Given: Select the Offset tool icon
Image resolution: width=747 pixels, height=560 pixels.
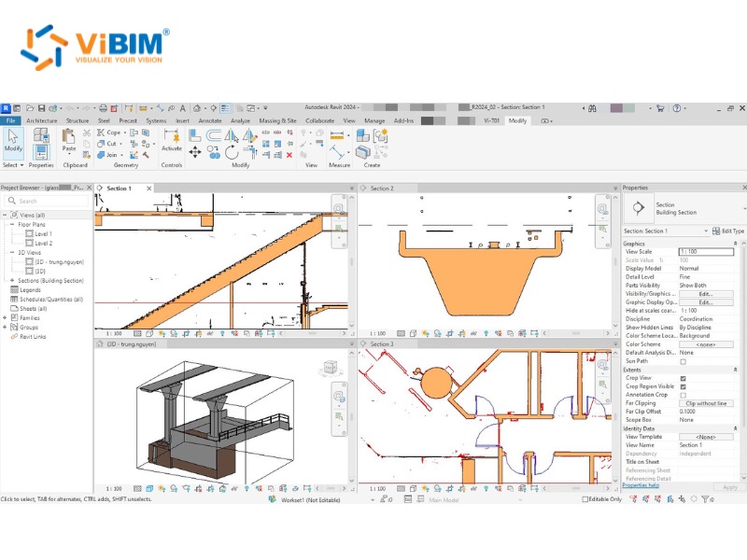Looking at the screenshot, I should 214,135.
